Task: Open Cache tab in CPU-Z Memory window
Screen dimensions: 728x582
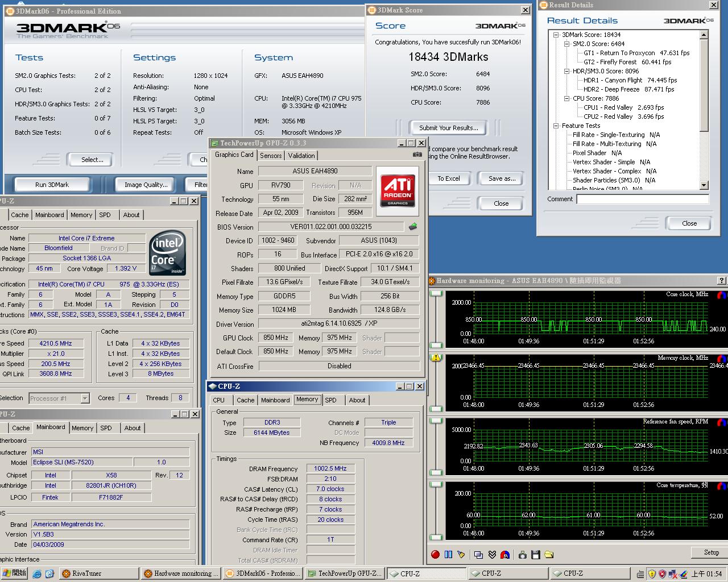Action: click(246, 400)
